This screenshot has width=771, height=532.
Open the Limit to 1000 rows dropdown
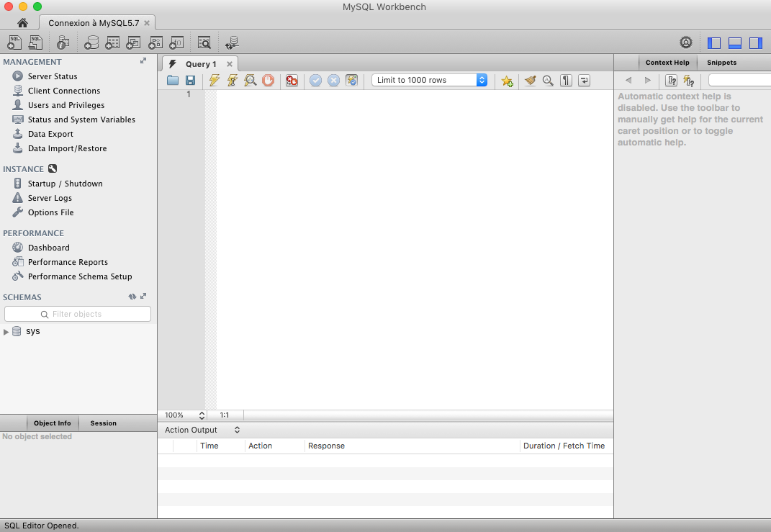[x=430, y=81]
